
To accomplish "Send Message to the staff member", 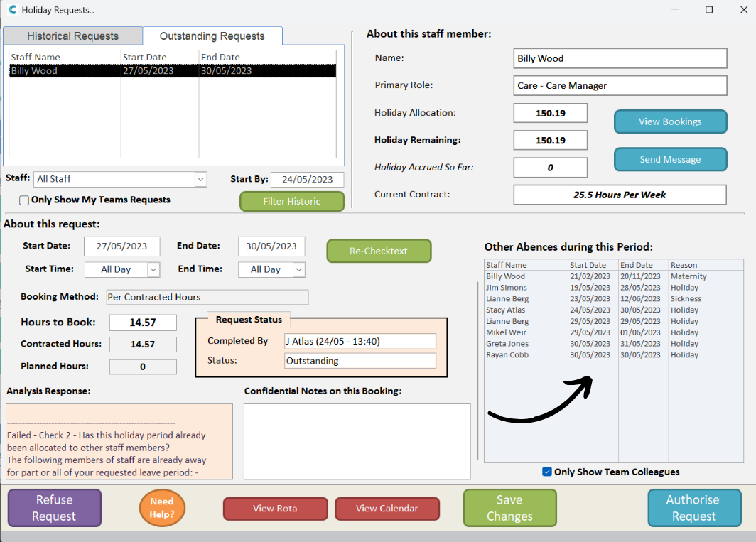I will (x=670, y=160).
